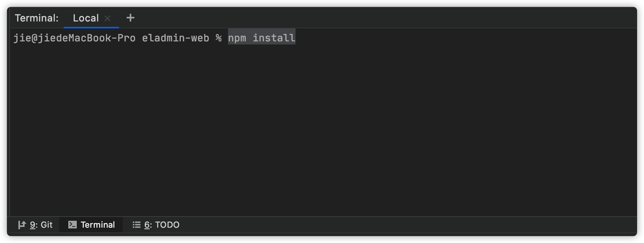Click the blue underline beneath Local tab
The height and width of the screenshot is (243, 644).
click(91, 27)
